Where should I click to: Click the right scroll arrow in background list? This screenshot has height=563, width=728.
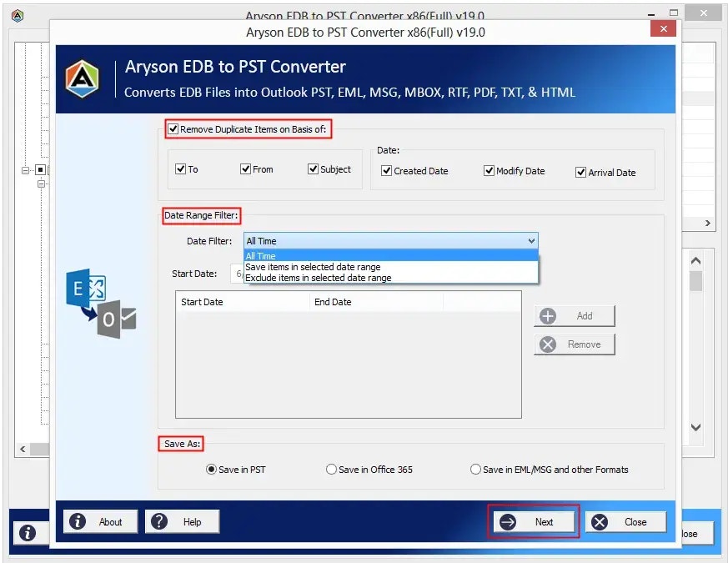[708, 223]
